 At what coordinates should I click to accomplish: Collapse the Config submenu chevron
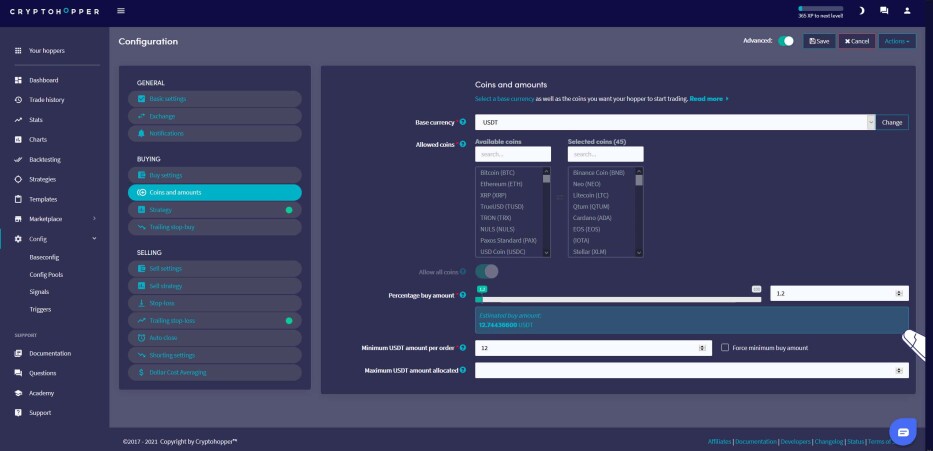pyautogui.click(x=94, y=239)
